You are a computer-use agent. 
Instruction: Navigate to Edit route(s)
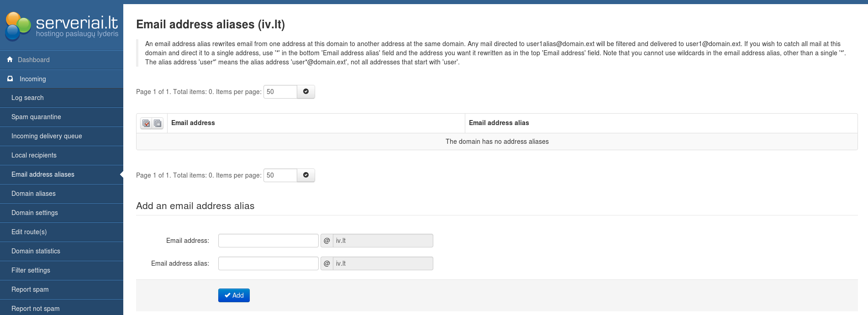[29, 232]
